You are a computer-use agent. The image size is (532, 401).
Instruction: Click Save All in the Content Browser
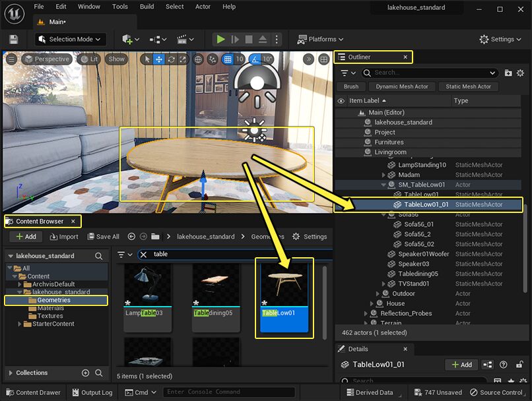click(x=104, y=236)
